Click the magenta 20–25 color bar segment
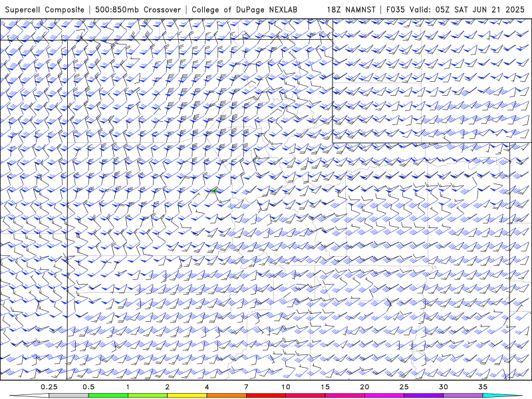 point(384,396)
